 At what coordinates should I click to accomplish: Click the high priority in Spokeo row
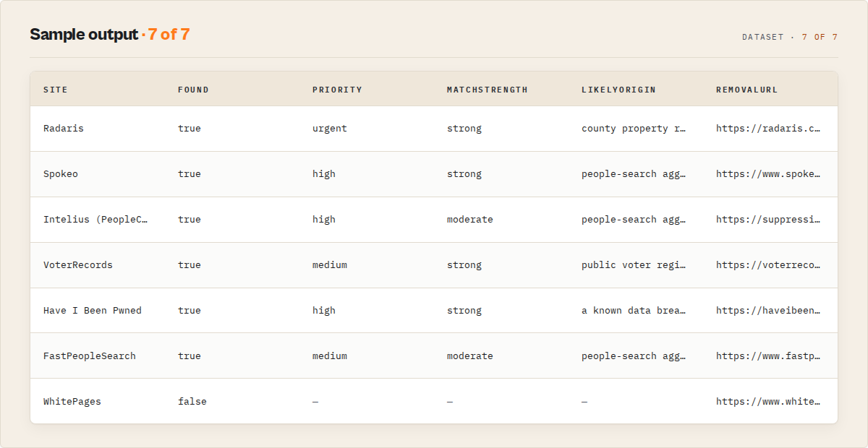(x=324, y=174)
